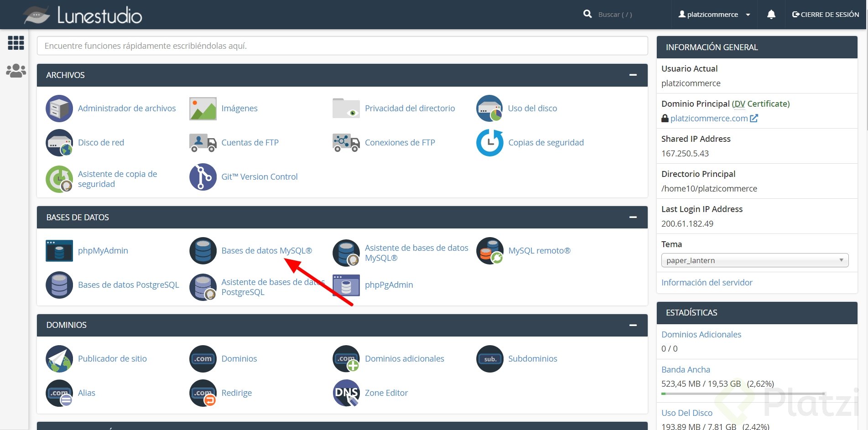This screenshot has width=868, height=430.
Task: Click the Banda Ancha usage progress bar
Action: [x=743, y=394]
